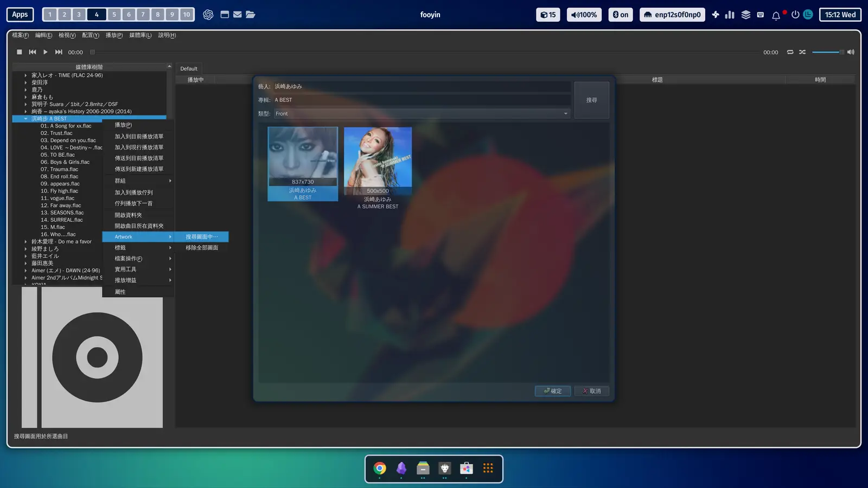Open the notification bell icon

coord(776,15)
